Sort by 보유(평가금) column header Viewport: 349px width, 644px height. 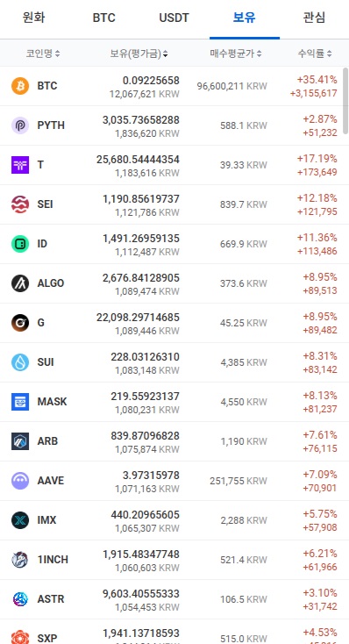tap(139, 54)
